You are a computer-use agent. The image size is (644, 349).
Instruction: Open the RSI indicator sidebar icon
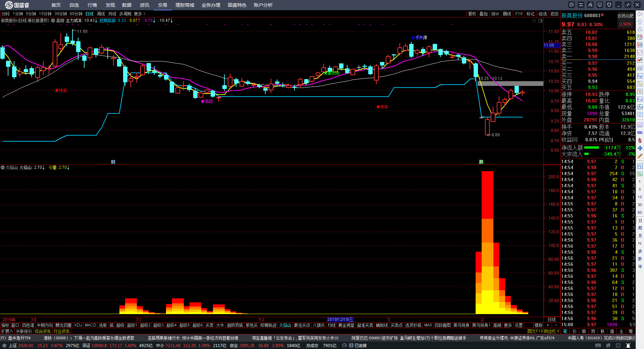click(640, 133)
